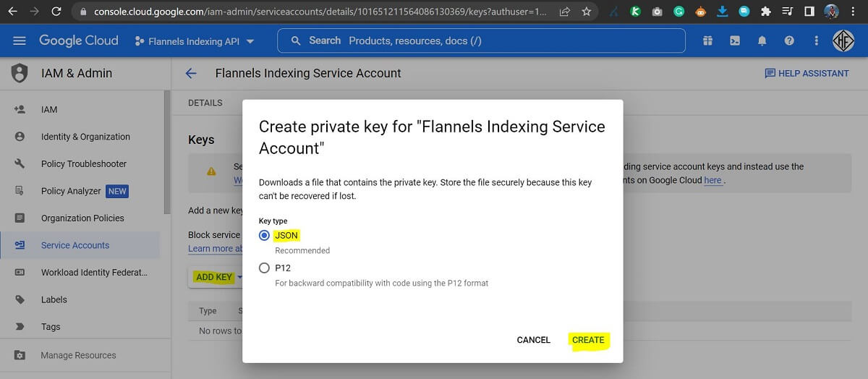Image resolution: width=868 pixels, height=379 pixels.
Task: Bookmark this page with the star
Action: tap(586, 12)
